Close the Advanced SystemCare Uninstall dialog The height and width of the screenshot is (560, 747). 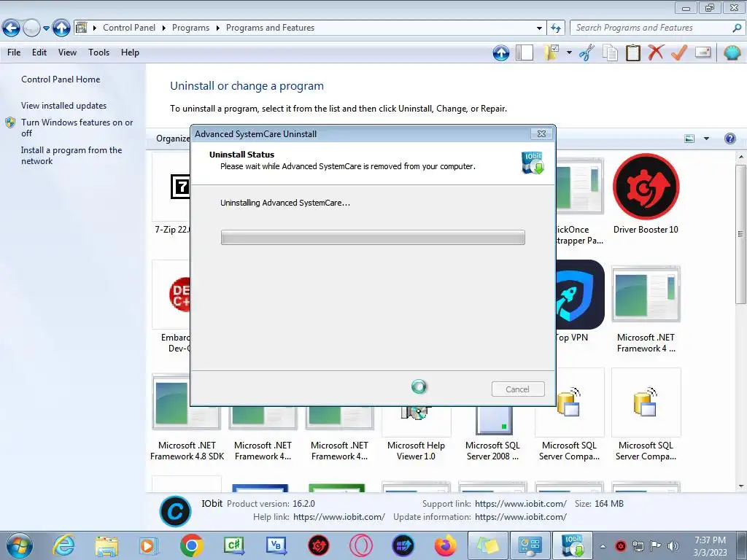click(542, 134)
